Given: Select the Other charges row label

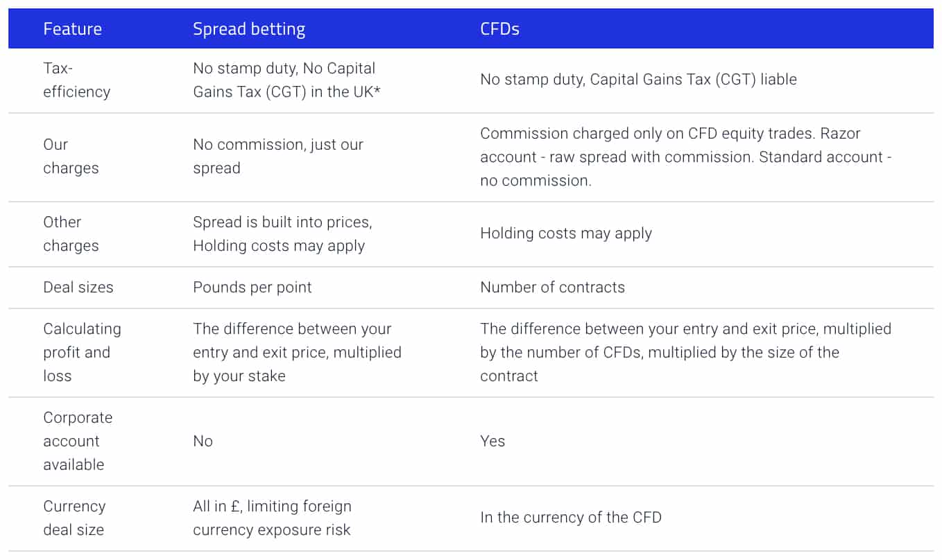Looking at the screenshot, I should click(71, 234).
